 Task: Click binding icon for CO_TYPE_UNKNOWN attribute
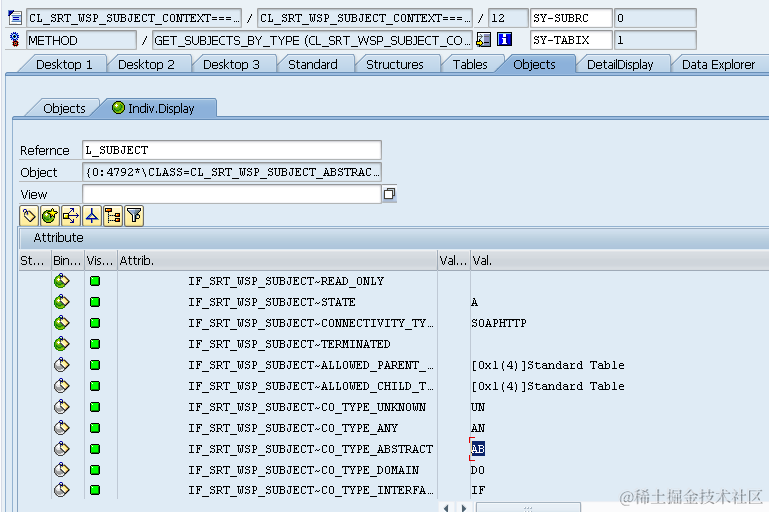pyautogui.click(x=62, y=407)
